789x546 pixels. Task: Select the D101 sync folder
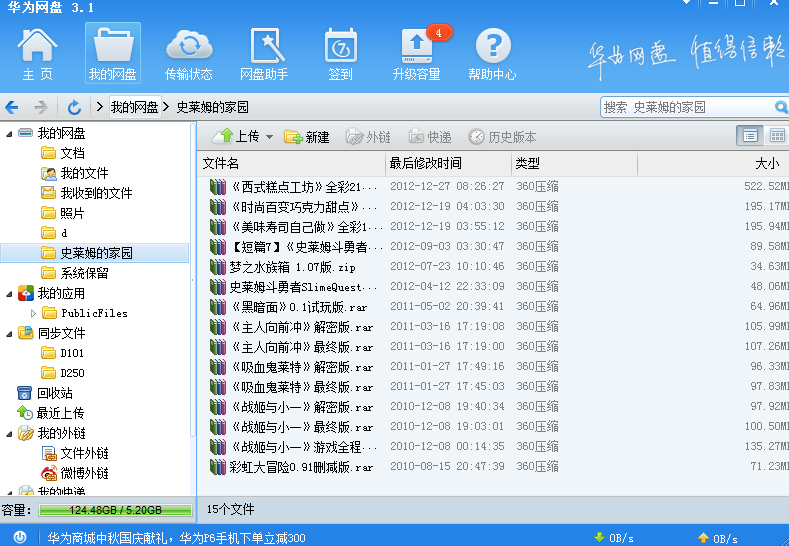pos(62,353)
